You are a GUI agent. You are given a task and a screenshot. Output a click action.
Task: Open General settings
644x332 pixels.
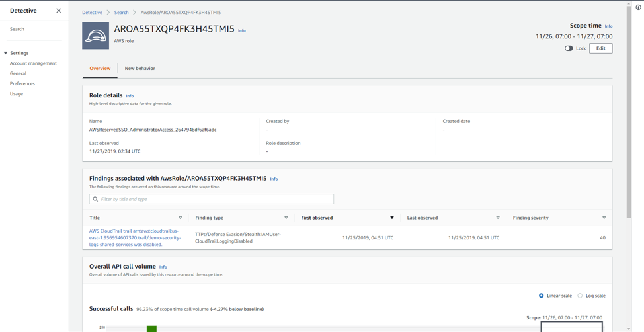point(18,73)
